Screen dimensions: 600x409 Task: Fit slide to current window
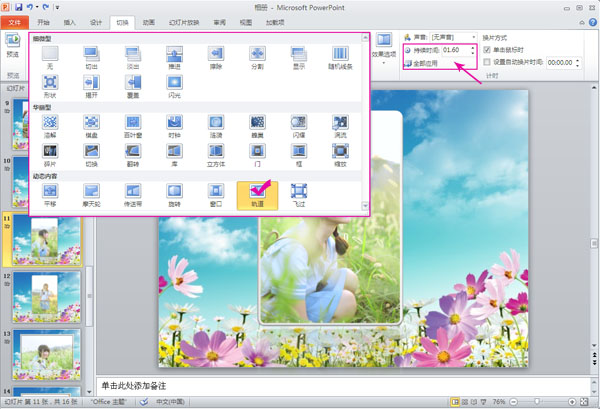pos(584,402)
